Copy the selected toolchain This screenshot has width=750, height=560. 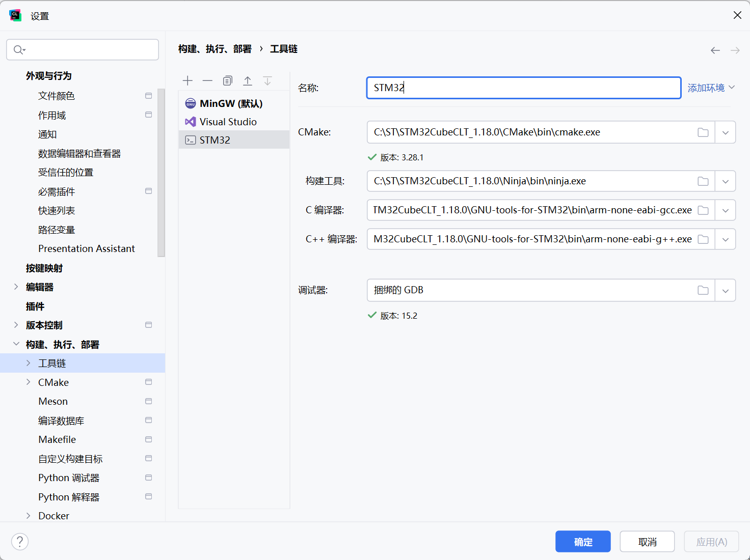(x=228, y=81)
